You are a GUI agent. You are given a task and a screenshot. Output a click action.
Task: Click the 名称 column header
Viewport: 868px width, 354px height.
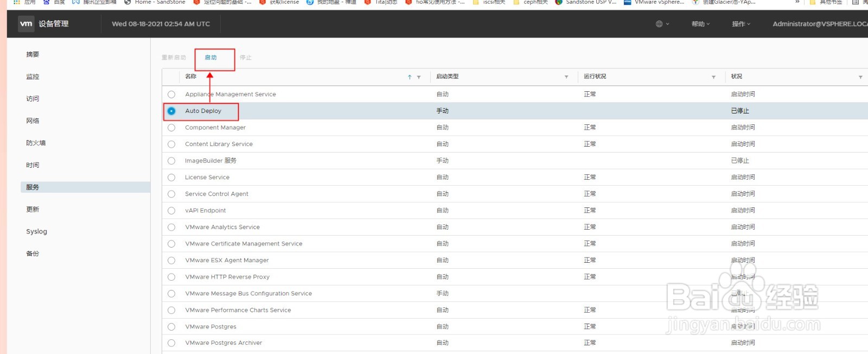[191, 77]
